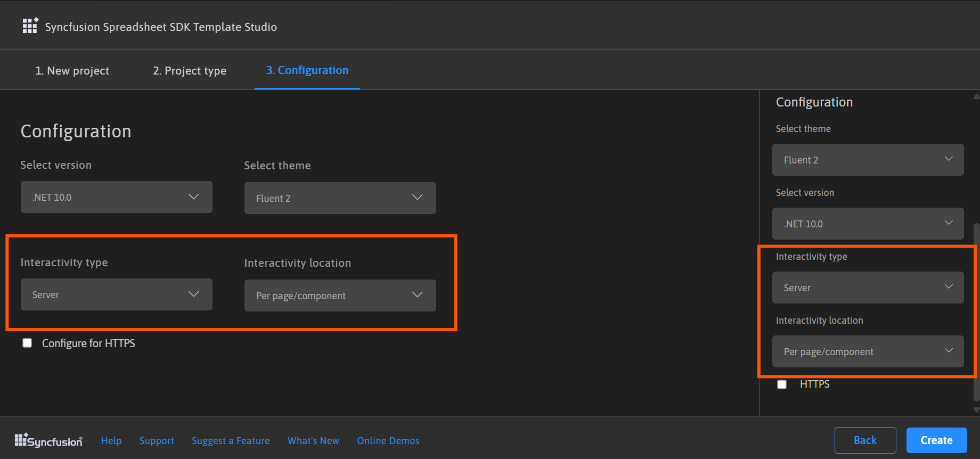This screenshot has height=459, width=980.
Task: Open the main Interactivity location Per page/component dropdown
Action: pyautogui.click(x=340, y=296)
